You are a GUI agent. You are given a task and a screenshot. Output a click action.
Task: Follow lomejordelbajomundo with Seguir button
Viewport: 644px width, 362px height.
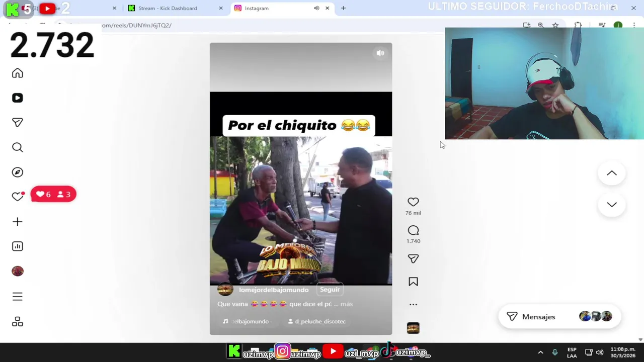point(330,290)
